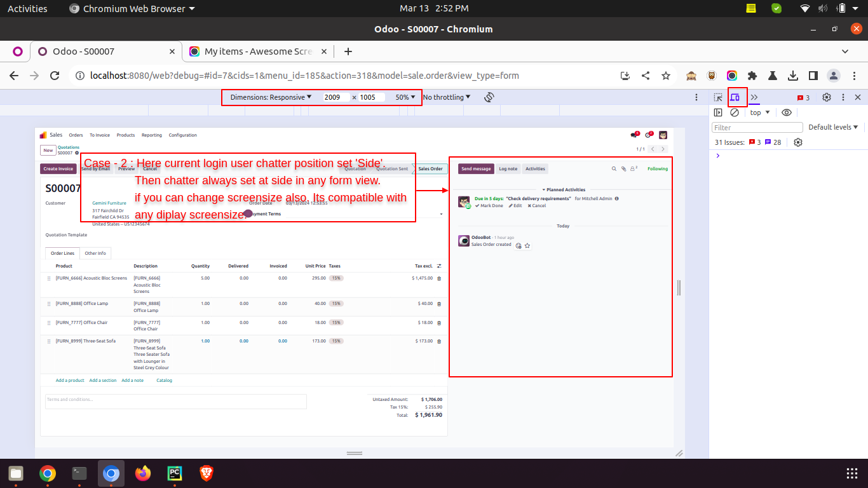
Task: Clear the console with the ban icon
Action: [735, 112]
